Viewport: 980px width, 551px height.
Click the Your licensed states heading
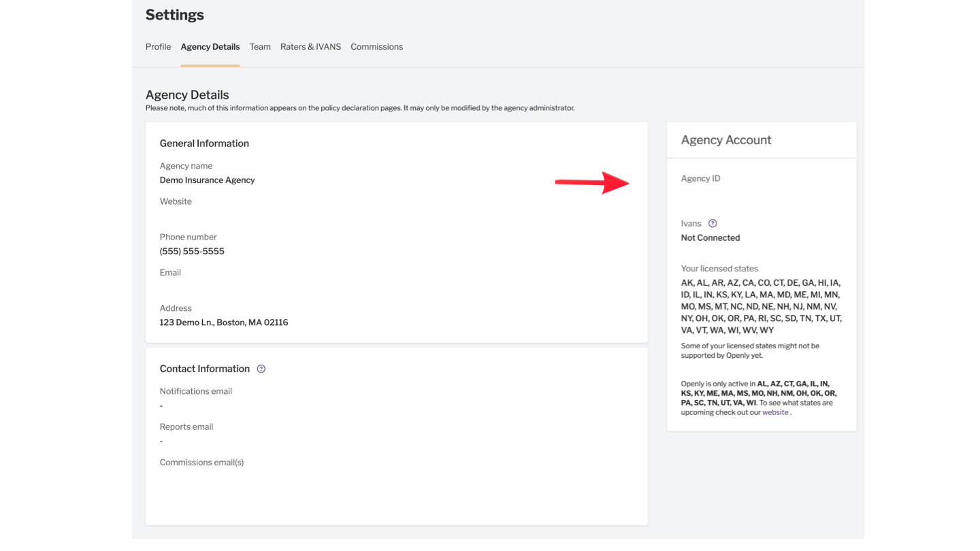point(719,269)
